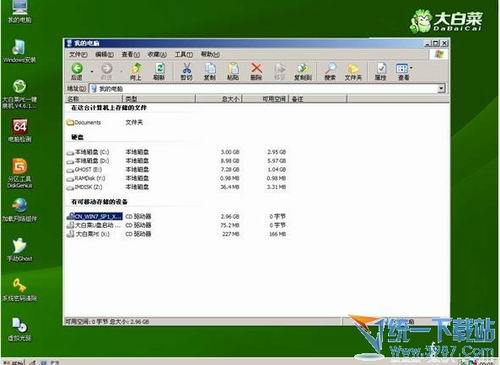Click the 5.97 GB free space value
Image resolution: width=500 pixels, height=365 pixels.
(x=277, y=161)
